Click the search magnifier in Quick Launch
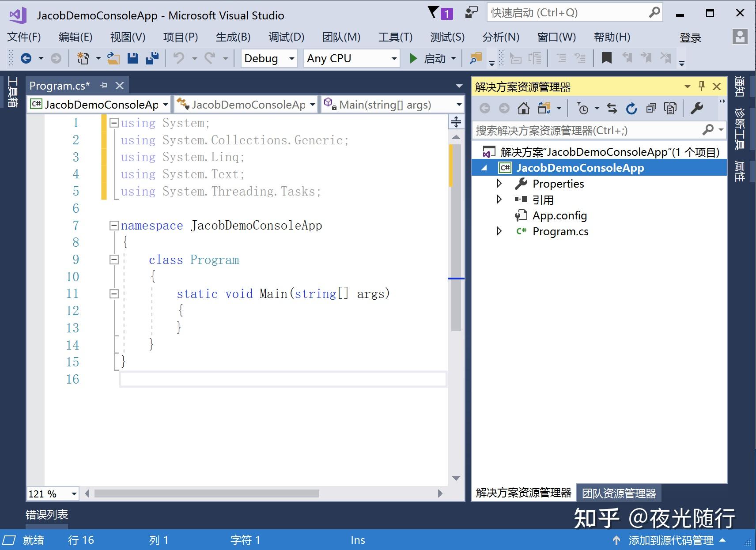The height and width of the screenshot is (550, 756). 654,12
